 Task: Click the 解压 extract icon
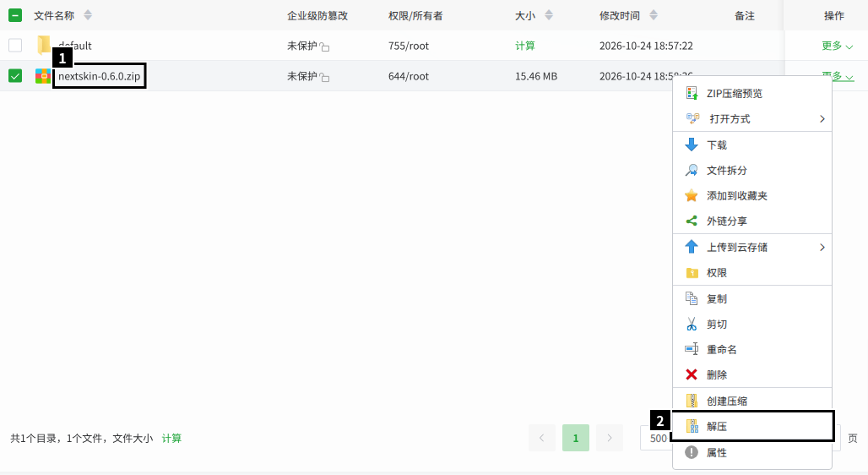[x=692, y=426]
